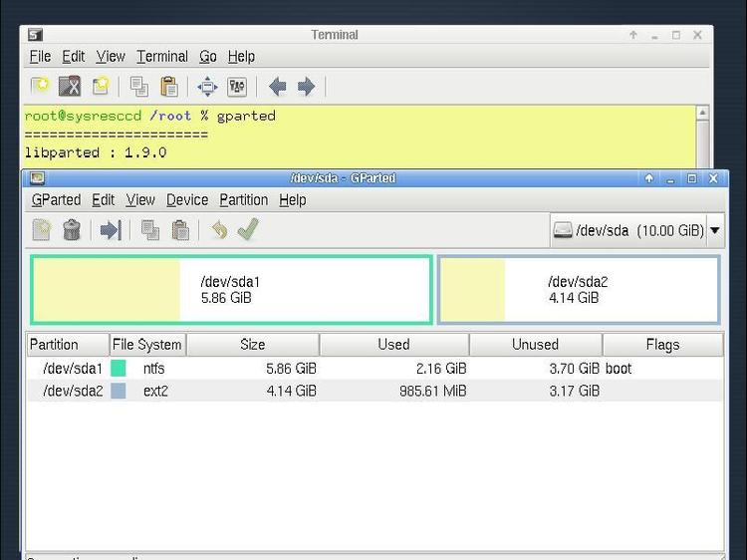Select /dev/sda1 row in partition list
Image resolution: width=747 pixels, height=560 pixels.
pyautogui.click(x=374, y=369)
